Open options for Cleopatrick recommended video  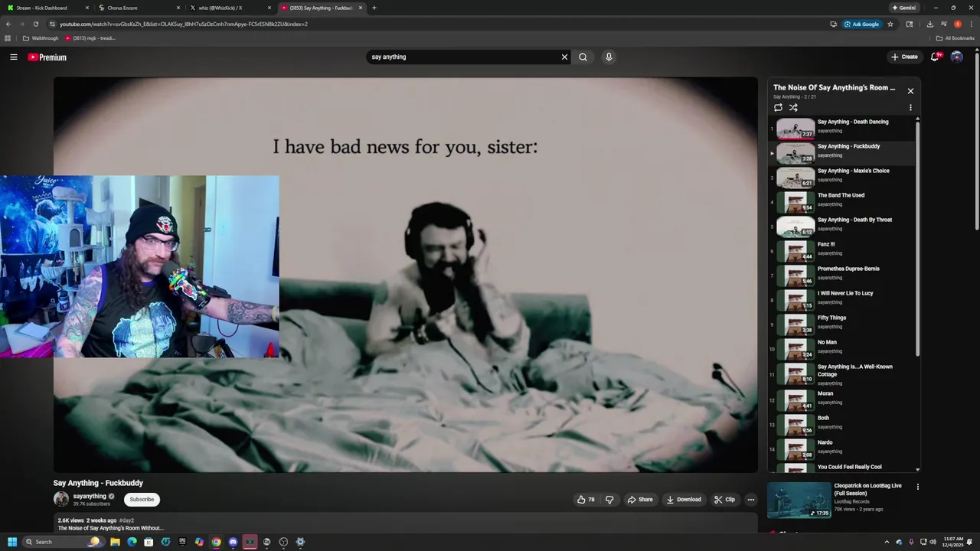(x=918, y=487)
